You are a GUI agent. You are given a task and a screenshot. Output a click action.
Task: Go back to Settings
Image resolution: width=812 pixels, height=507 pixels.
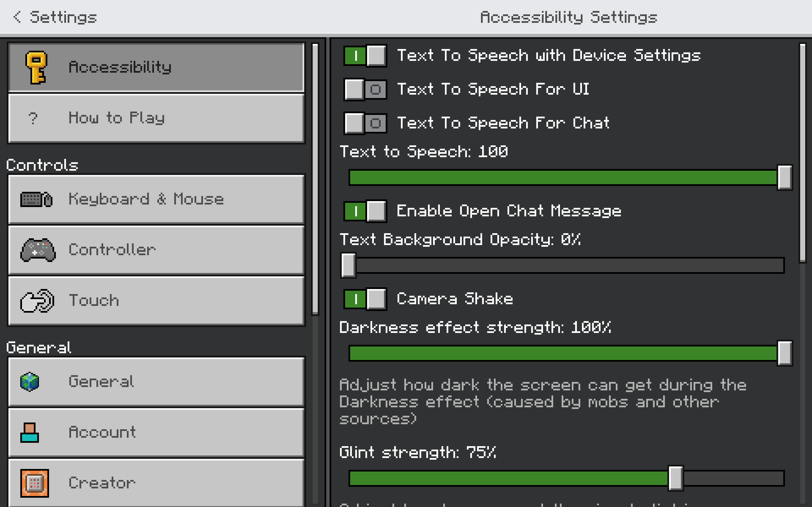coord(54,17)
